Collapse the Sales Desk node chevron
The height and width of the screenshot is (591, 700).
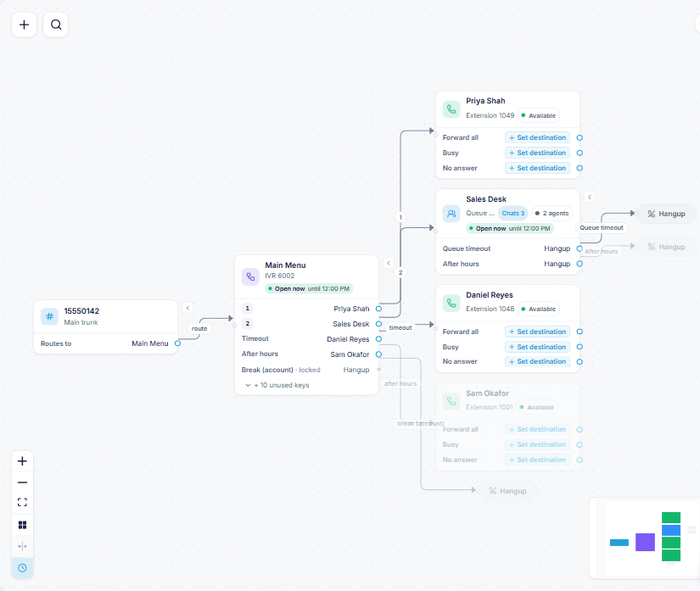(x=590, y=198)
